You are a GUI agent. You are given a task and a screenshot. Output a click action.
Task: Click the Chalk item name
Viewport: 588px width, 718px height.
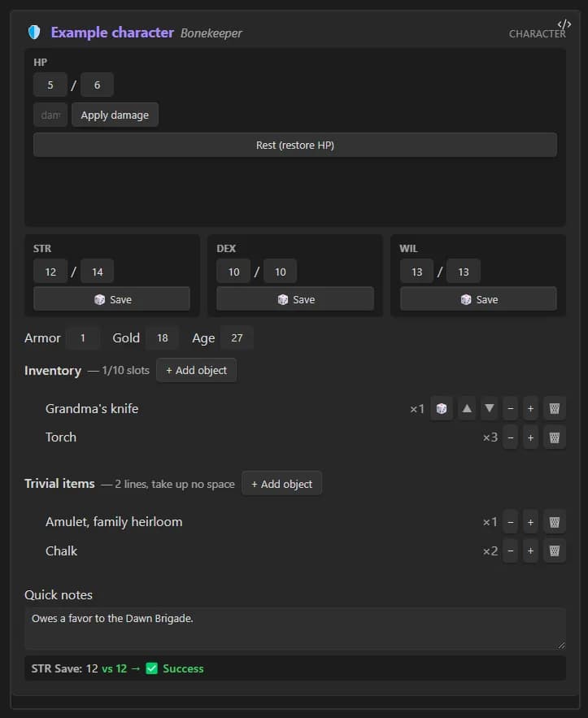(x=61, y=550)
